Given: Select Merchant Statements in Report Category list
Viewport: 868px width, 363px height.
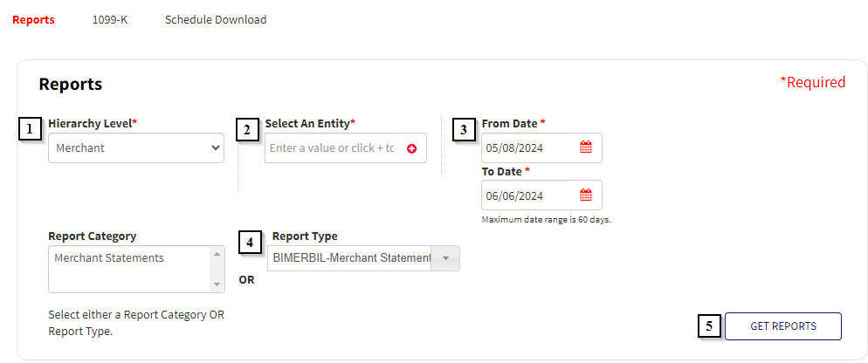Looking at the screenshot, I should click(109, 258).
